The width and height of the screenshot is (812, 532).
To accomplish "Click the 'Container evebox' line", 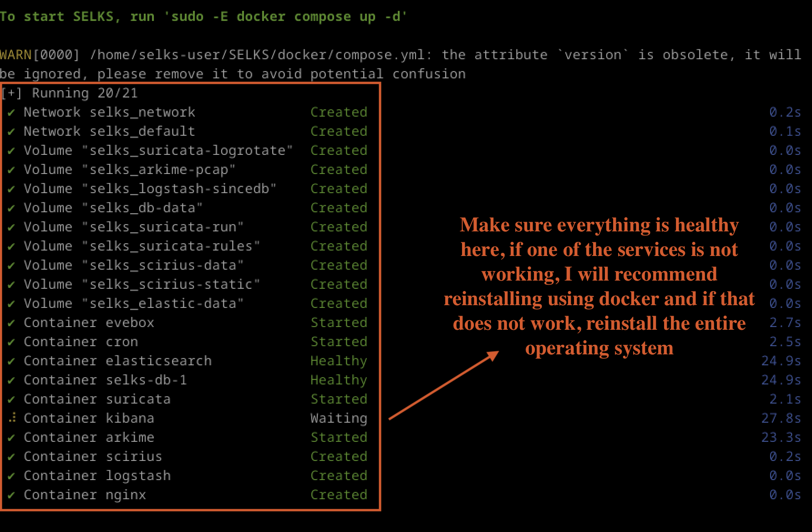I will [x=89, y=323].
